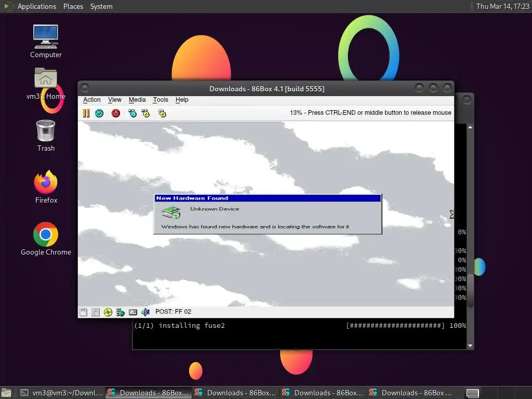Click the second floppy drive status icon
This screenshot has height=399, width=532.
96,312
